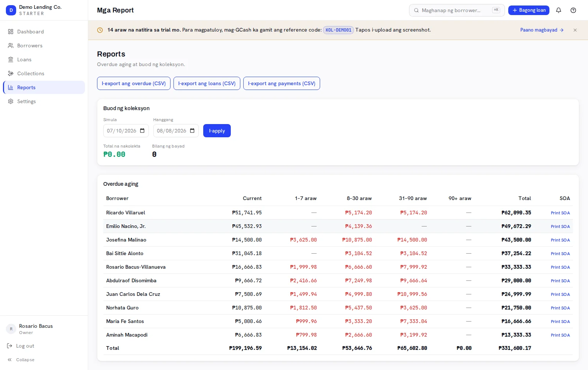Click Bagong loan button
This screenshot has width=588, height=370.
tap(528, 10)
